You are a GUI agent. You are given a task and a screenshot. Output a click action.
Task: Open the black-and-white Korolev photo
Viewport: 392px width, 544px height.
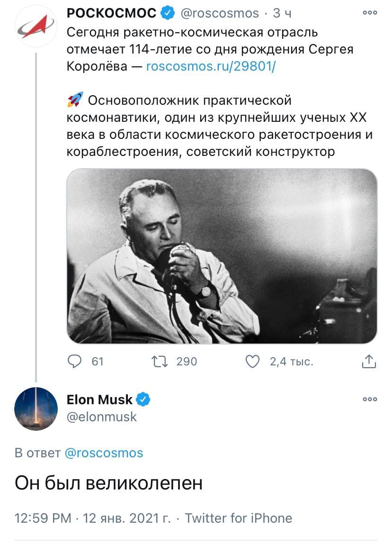click(222, 256)
